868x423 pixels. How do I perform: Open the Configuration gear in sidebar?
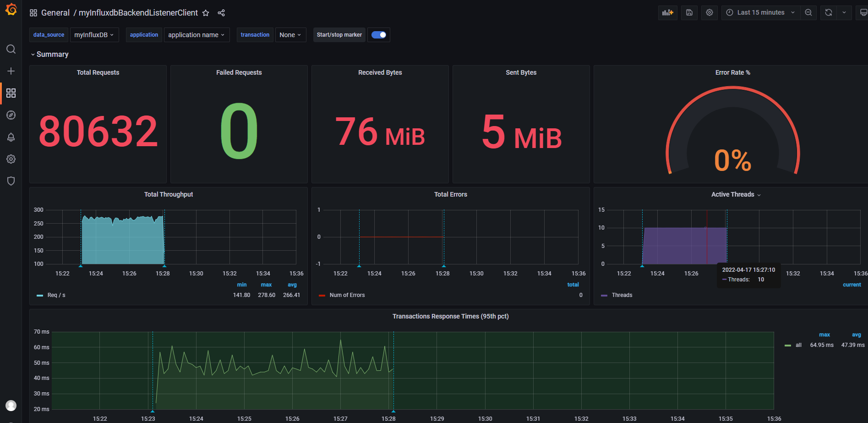coord(11,159)
